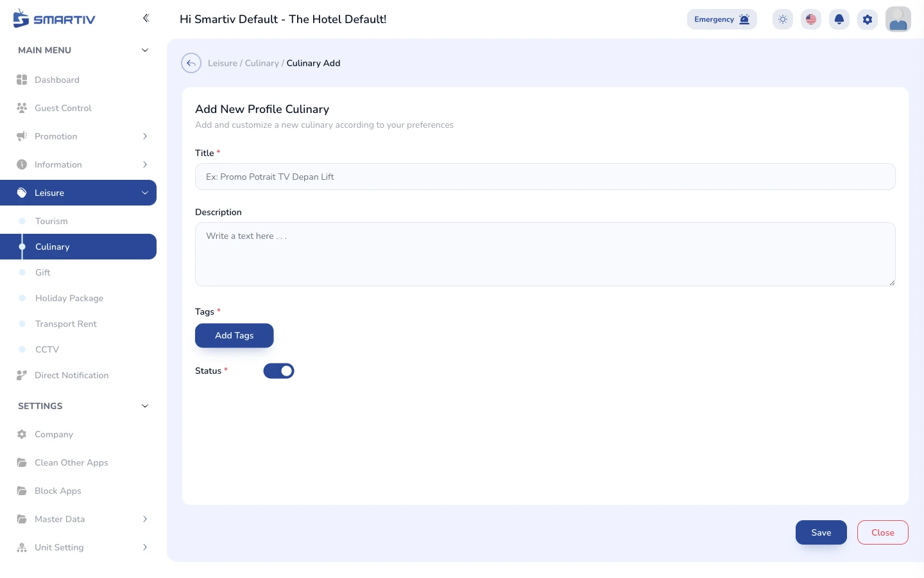Screen dimensions: 924x578
Task: Click the Promotion megaphone icon
Action: point(22,136)
